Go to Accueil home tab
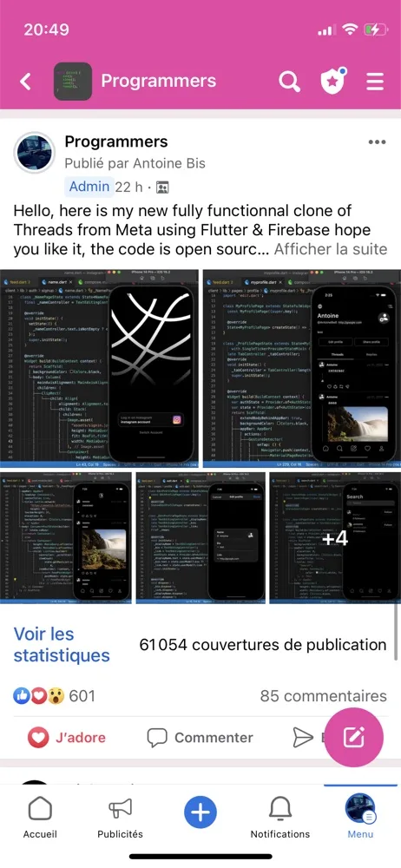Viewport: 401px width, 868px height. 40,818
